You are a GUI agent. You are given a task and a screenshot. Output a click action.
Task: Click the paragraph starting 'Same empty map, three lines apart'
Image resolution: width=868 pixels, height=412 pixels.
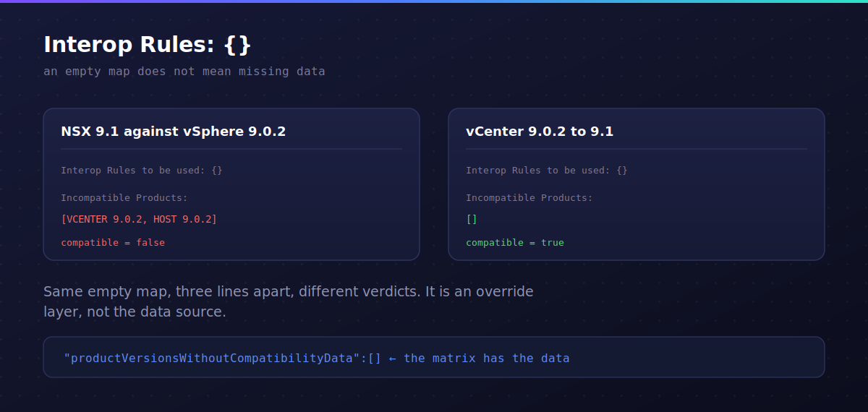(x=289, y=302)
